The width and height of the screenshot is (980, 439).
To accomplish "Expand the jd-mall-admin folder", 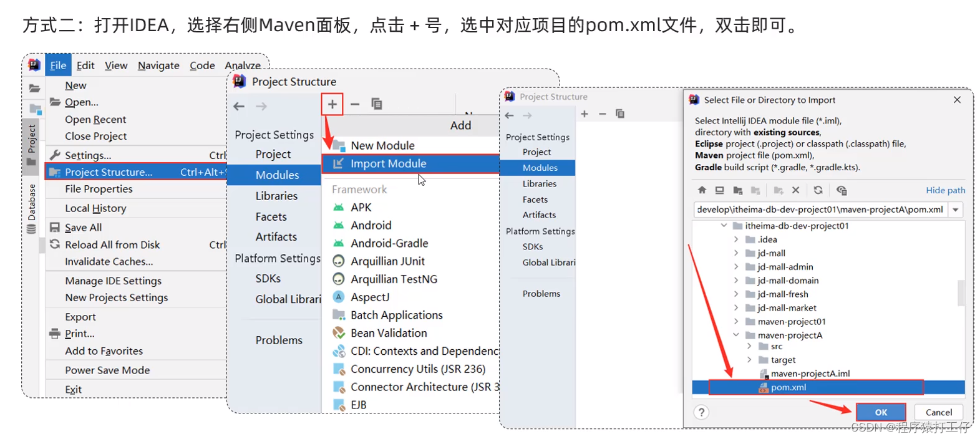I will pyautogui.click(x=736, y=267).
